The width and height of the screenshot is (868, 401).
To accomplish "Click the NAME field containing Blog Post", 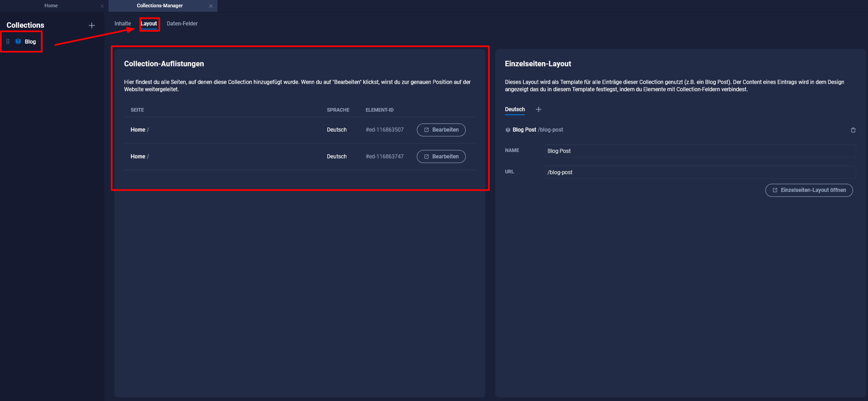I will click(700, 151).
